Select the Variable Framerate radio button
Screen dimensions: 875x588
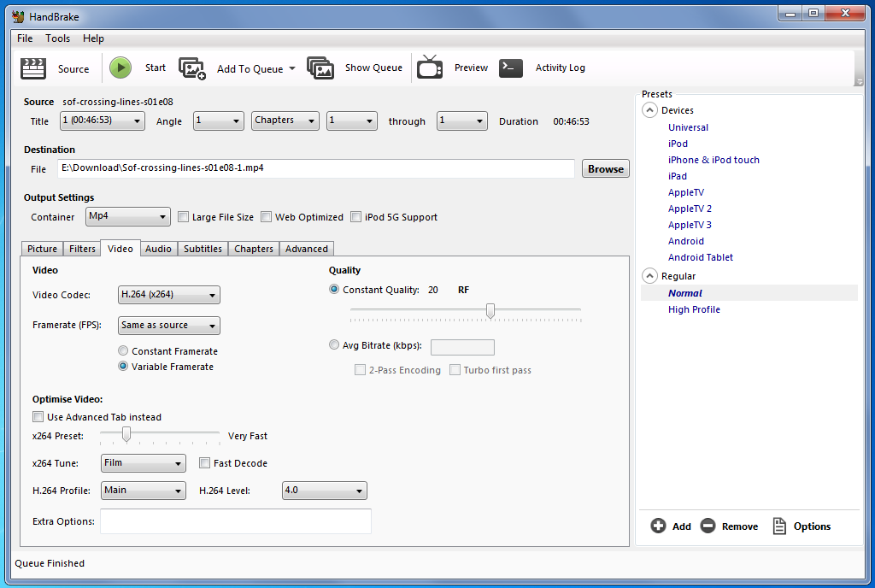pyautogui.click(x=123, y=366)
